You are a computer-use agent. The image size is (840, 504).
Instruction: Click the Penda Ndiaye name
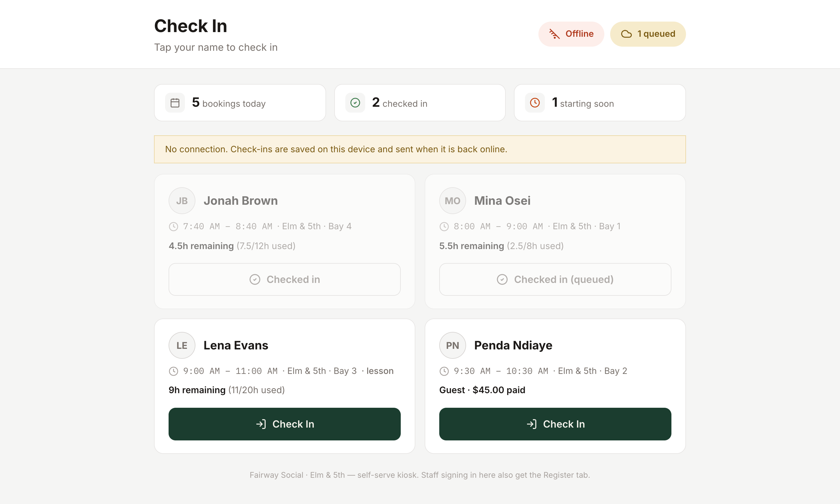coord(513,345)
